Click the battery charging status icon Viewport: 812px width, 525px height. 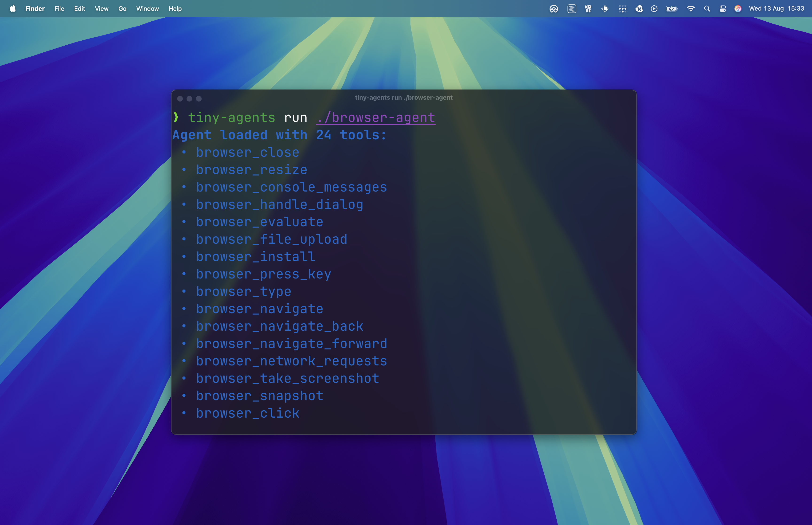click(671, 8)
